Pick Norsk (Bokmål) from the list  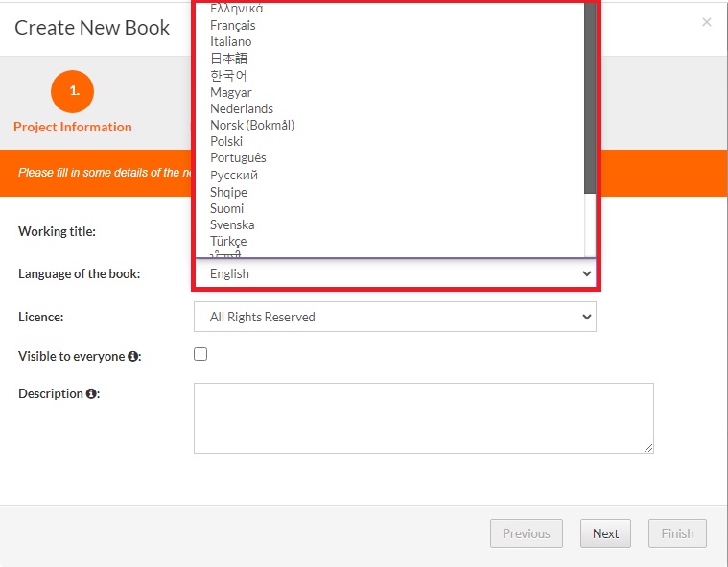click(252, 125)
